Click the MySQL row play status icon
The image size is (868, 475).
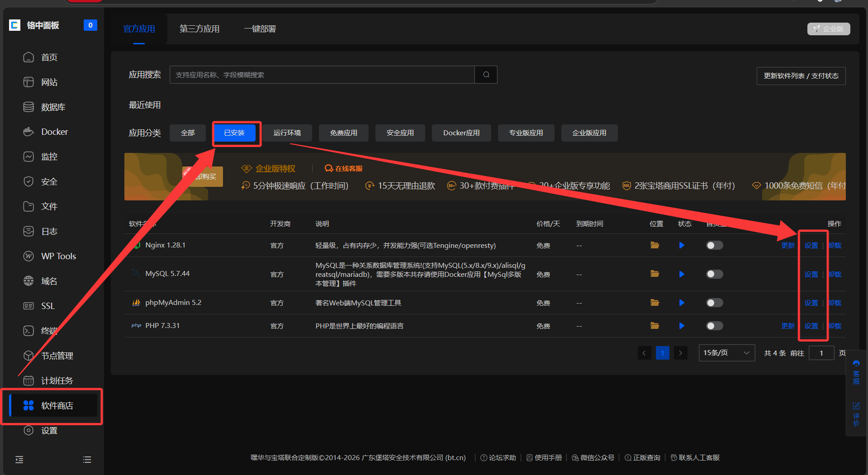(x=682, y=274)
